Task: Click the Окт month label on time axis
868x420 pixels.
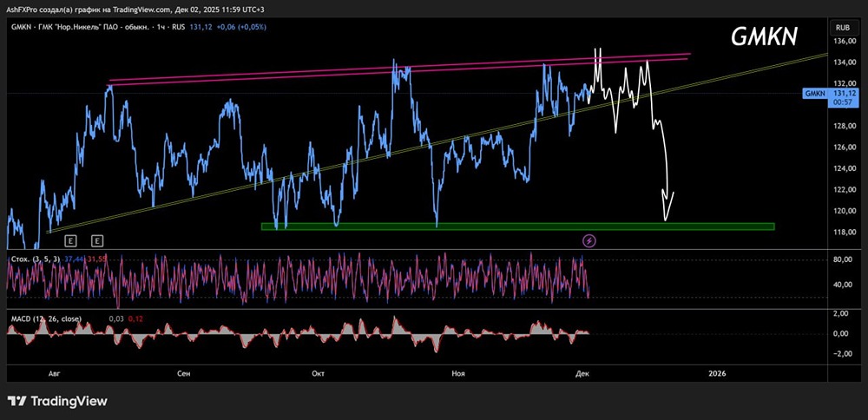Action: tap(318, 374)
